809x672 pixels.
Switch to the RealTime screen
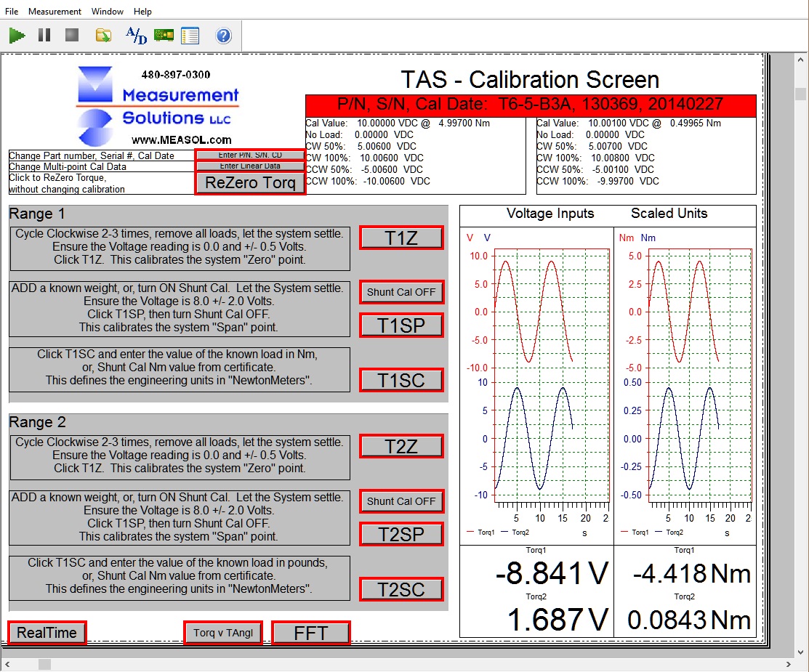pyautogui.click(x=47, y=633)
